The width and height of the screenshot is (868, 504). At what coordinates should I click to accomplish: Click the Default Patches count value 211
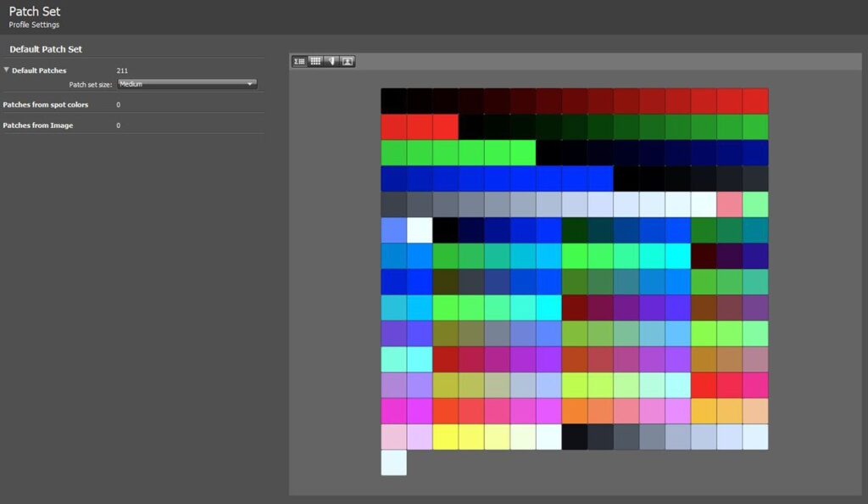point(122,70)
